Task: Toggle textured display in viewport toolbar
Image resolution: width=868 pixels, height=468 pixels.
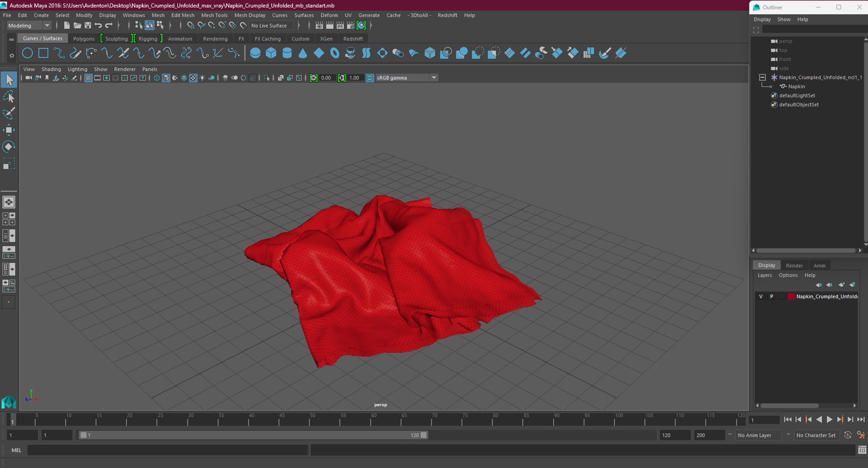Action: (193, 78)
